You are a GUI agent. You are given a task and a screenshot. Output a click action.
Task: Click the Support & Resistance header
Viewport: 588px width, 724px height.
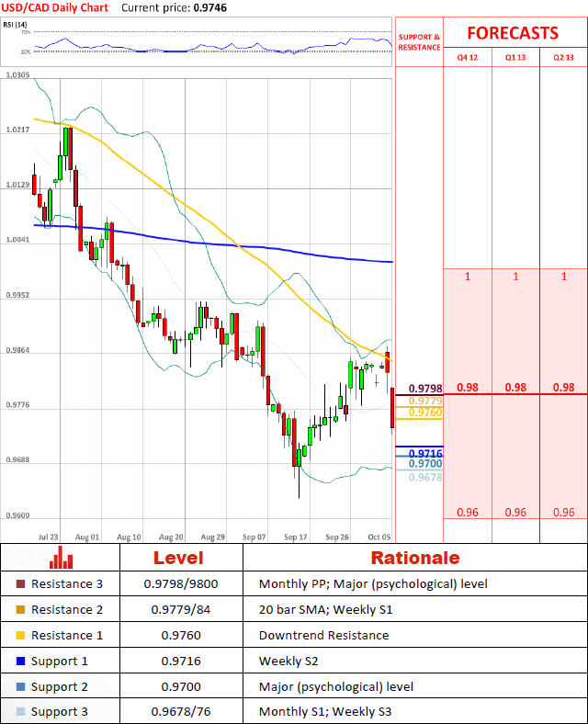(x=419, y=41)
